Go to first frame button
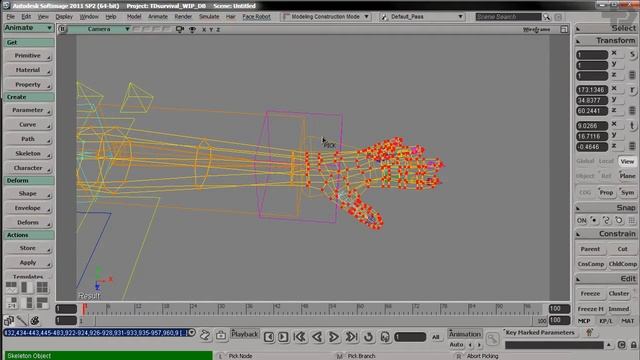 (300, 337)
